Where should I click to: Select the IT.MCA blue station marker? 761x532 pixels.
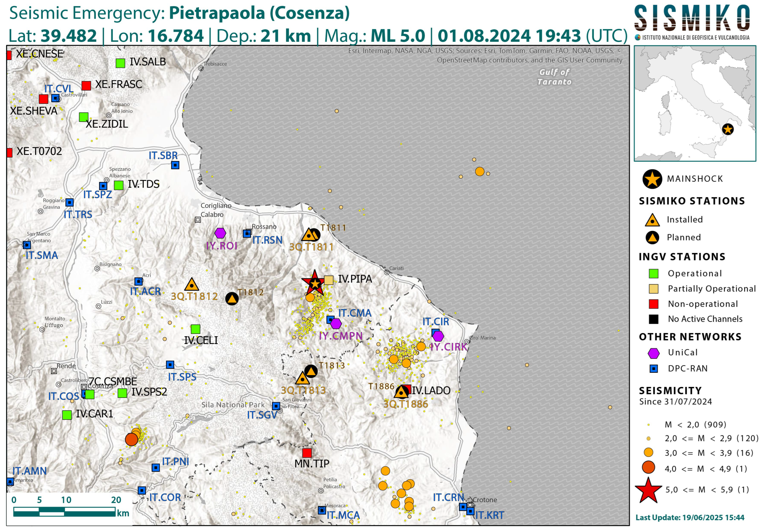[322, 510]
